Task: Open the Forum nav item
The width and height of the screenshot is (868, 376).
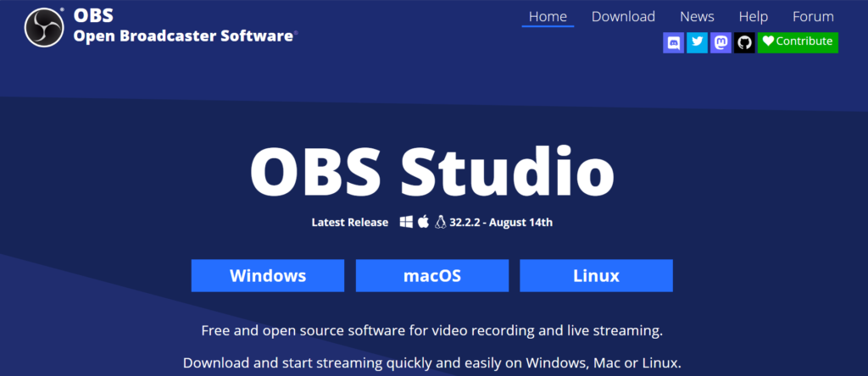Action: pos(813,17)
